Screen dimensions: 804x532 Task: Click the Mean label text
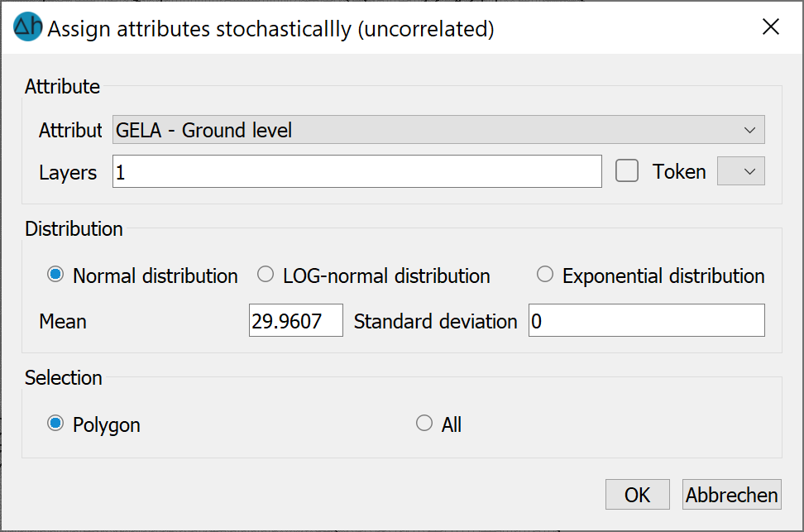(63, 322)
